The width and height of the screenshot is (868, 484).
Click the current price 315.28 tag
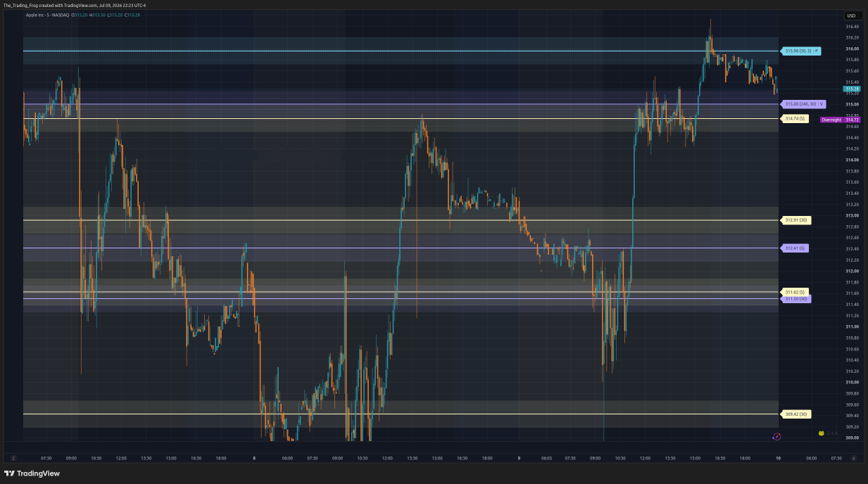[x=853, y=89]
